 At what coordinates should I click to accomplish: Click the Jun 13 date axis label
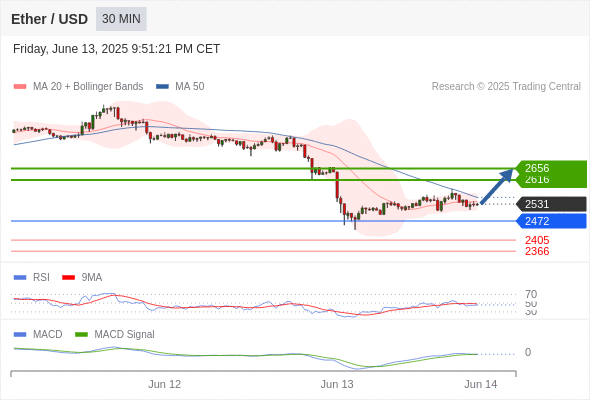pos(337,385)
